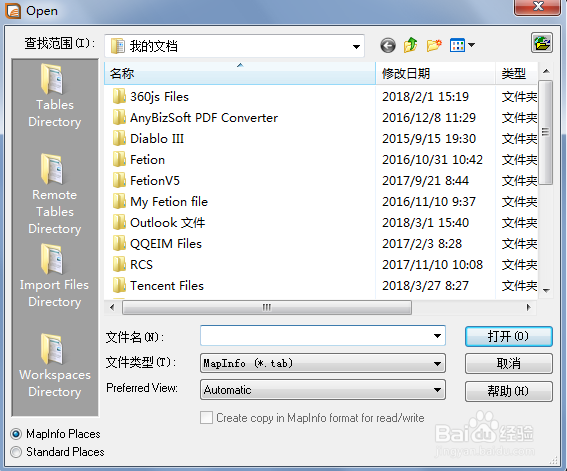Viewport: 567px width, 471px height.
Task: Sort by the 修改日期 column header
Action: [x=435, y=74]
